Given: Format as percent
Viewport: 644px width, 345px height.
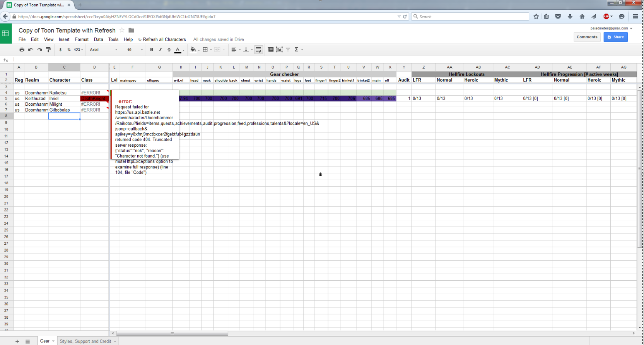Looking at the screenshot, I should [x=69, y=50].
